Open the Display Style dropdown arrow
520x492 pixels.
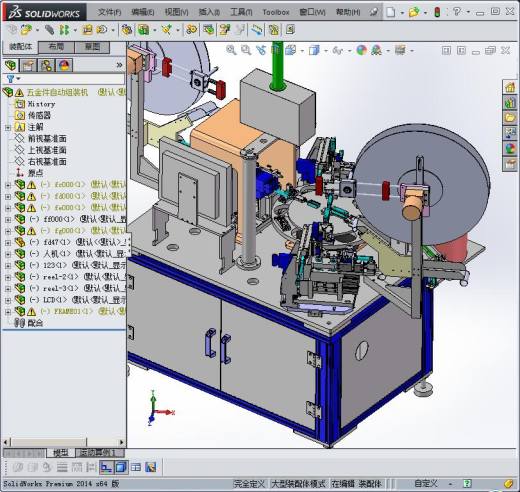coord(326,51)
